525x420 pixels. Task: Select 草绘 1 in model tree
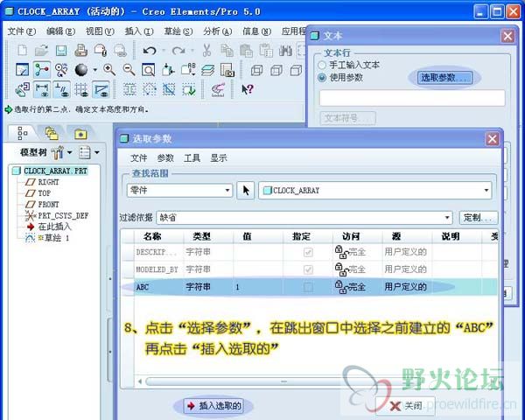48,238
